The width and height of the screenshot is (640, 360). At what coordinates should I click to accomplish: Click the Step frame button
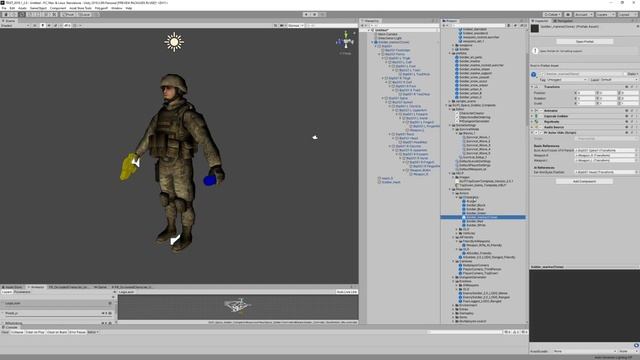point(322,14)
